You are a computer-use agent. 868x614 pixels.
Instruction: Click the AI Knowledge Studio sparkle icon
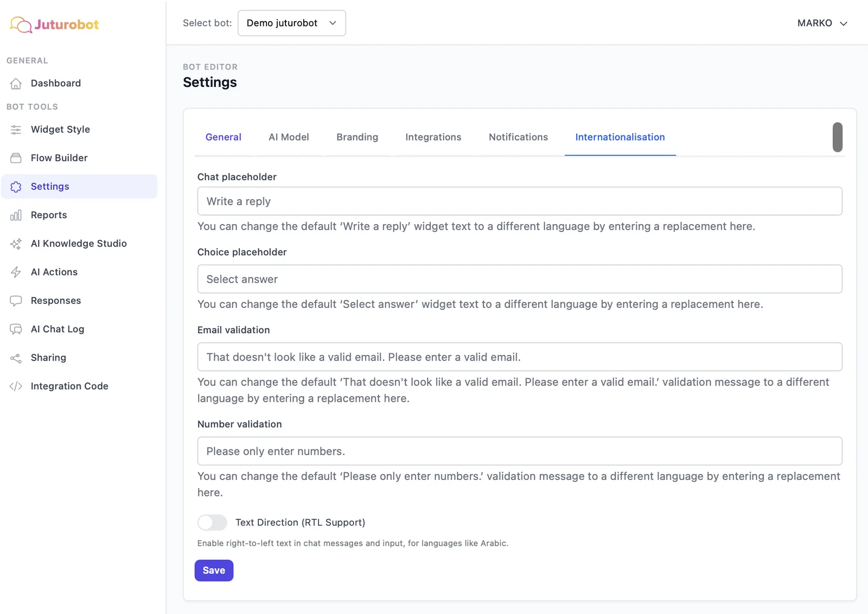(16, 244)
